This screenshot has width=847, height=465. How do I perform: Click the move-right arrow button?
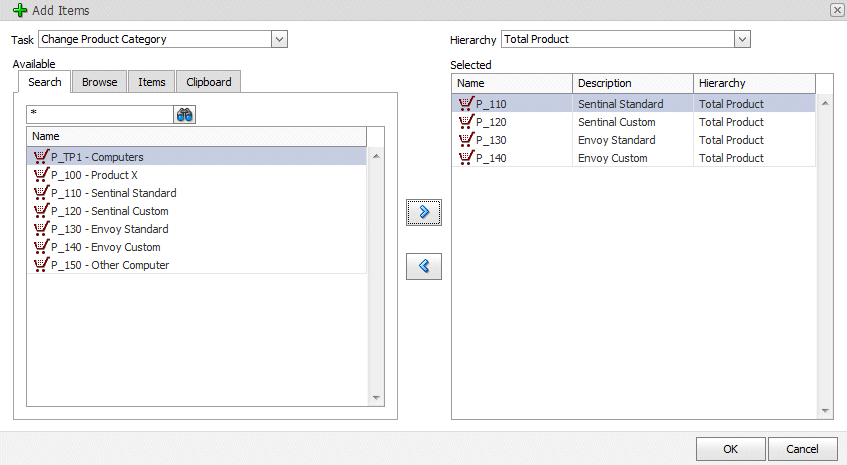click(423, 212)
